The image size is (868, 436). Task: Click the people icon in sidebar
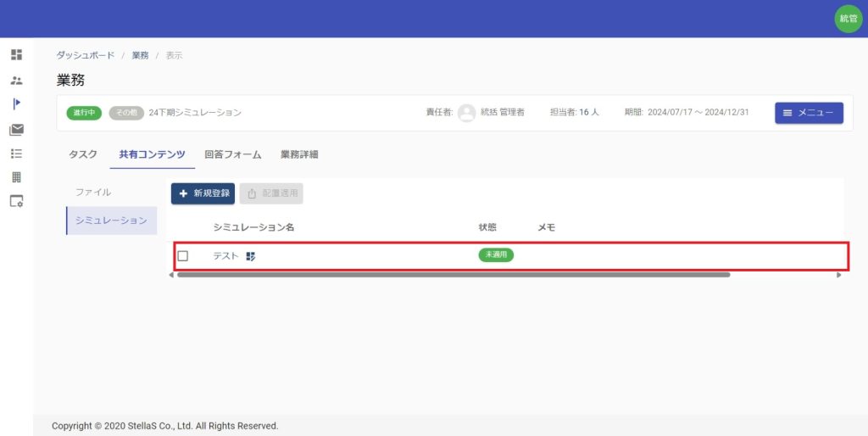[16, 81]
